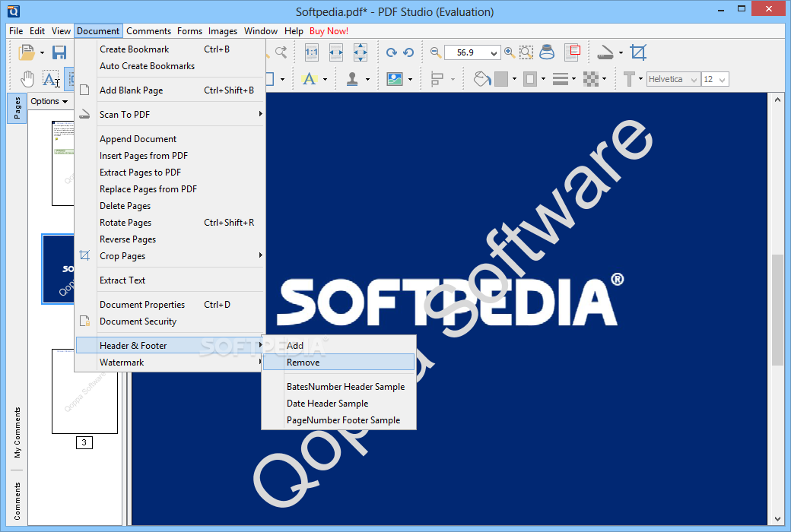Expand the stamp tool dropdown arrow
Screen dimensions: 791x532
(368, 79)
